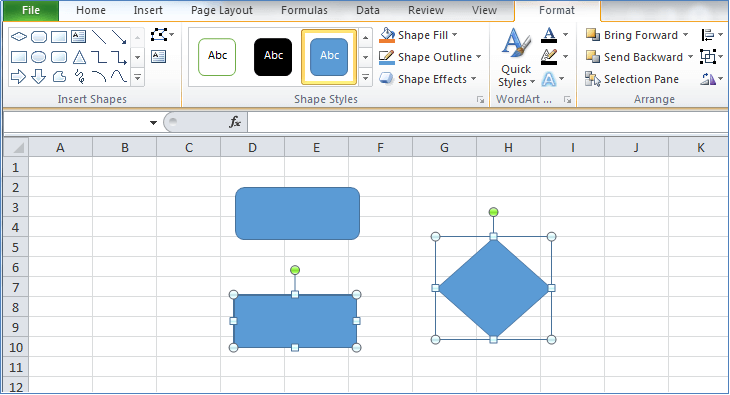730x395 pixels.
Task: Click the Bring Forward button
Action: coord(632,35)
